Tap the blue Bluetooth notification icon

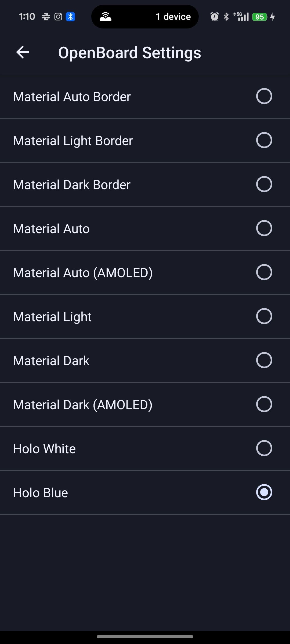[x=70, y=17]
